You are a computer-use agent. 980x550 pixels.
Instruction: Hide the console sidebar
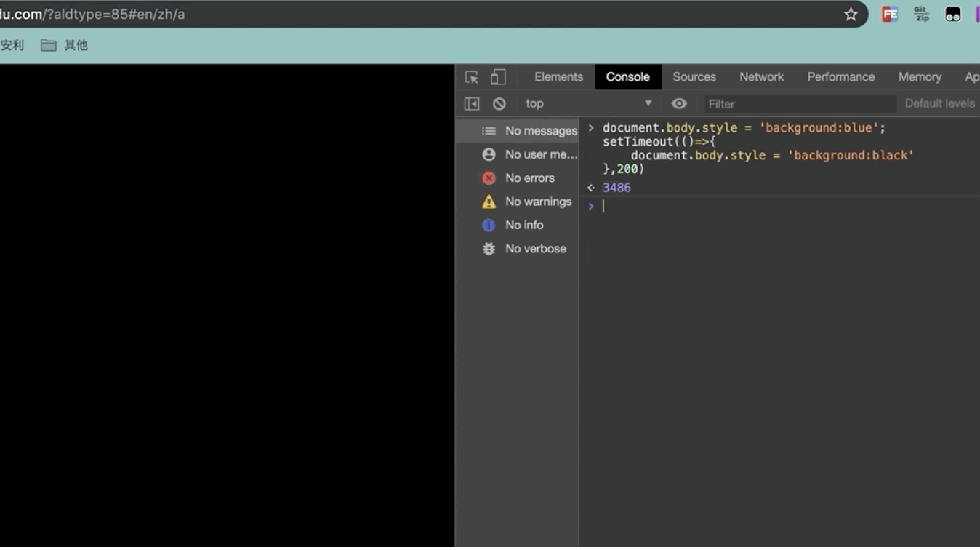click(x=472, y=104)
